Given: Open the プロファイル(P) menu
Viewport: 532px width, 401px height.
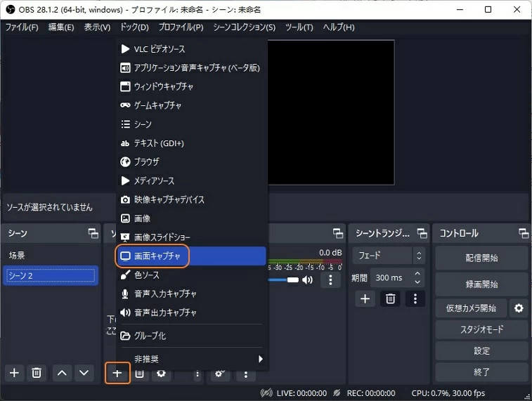Looking at the screenshot, I should pos(181,27).
